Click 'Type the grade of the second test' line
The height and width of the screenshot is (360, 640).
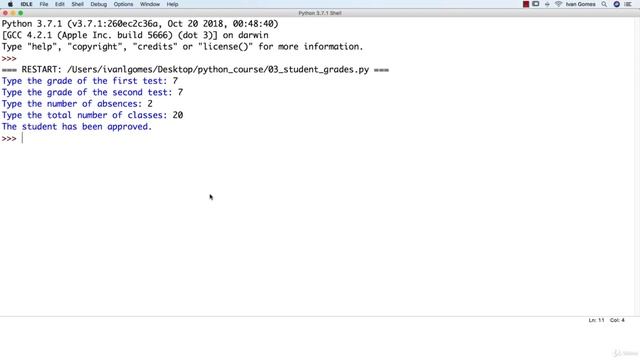(x=92, y=92)
